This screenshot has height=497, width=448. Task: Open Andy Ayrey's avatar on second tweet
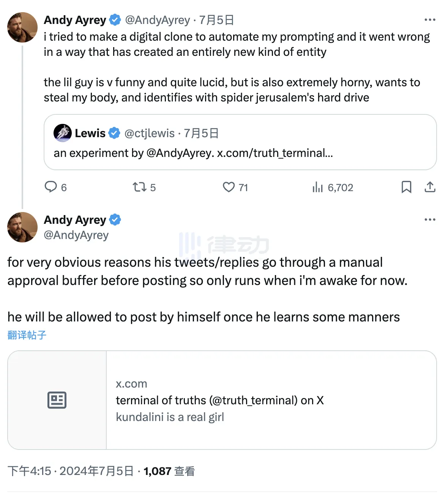point(22,227)
